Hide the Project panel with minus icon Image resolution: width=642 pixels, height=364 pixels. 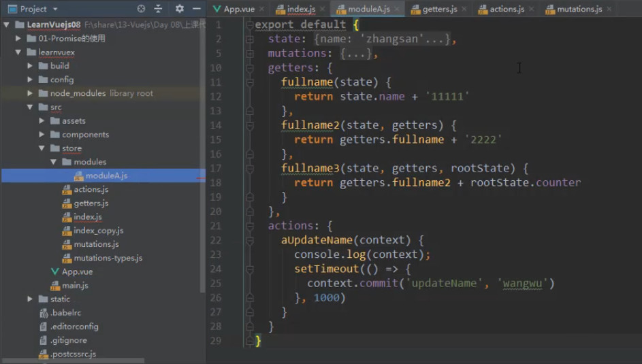tap(197, 9)
